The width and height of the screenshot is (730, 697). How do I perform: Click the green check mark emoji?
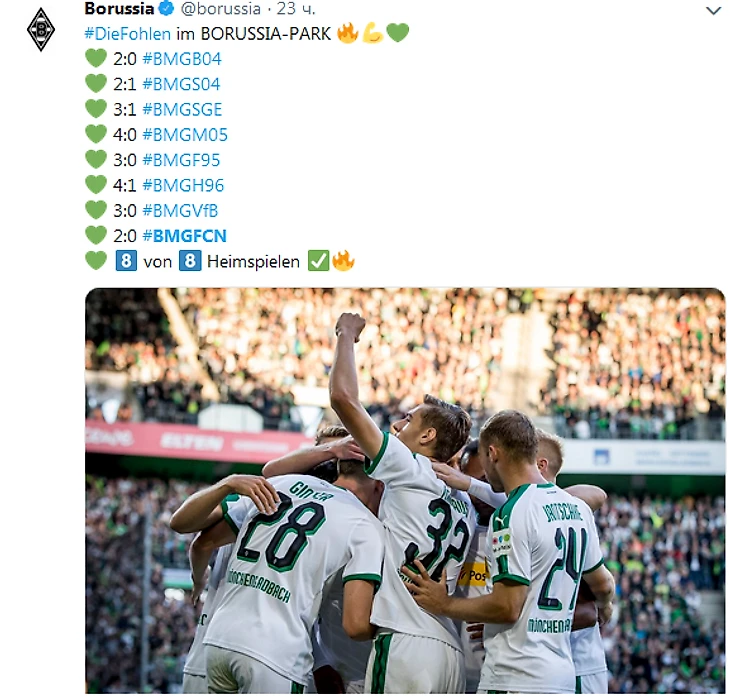(318, 261)
